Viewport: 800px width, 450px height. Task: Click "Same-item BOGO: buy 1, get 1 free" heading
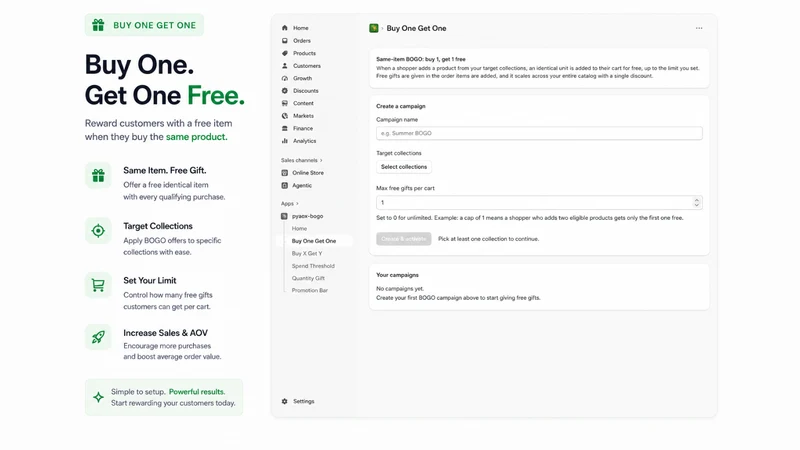click(x=421, y=59)
